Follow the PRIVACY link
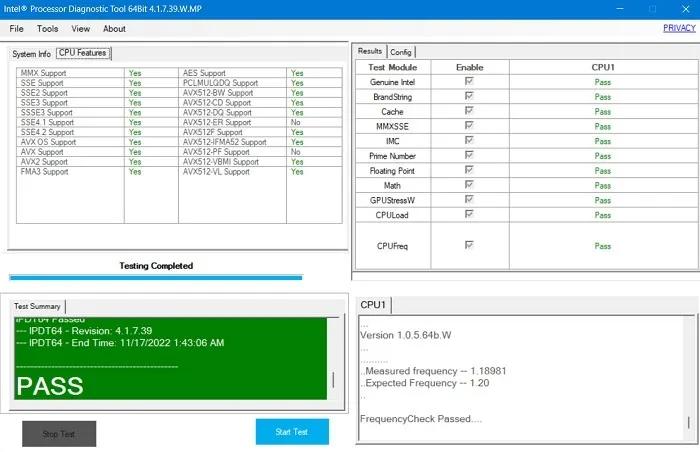700x452 pixels. click(x=679, y=28)
